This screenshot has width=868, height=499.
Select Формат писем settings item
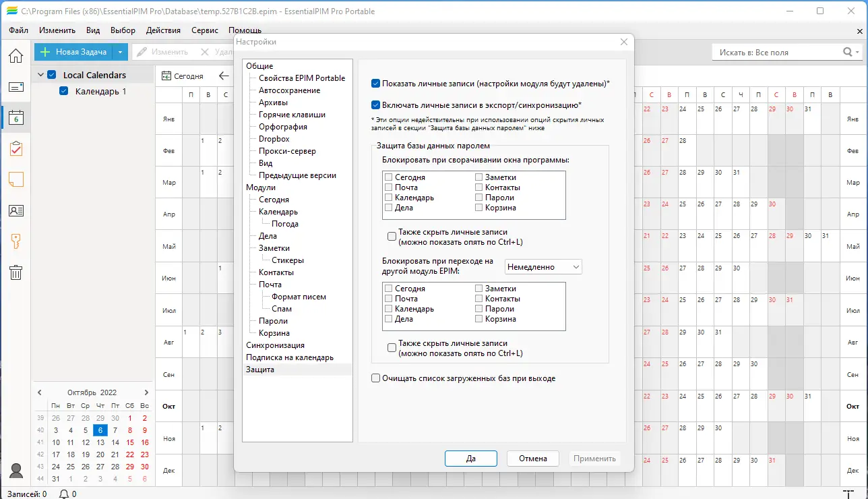299,297
